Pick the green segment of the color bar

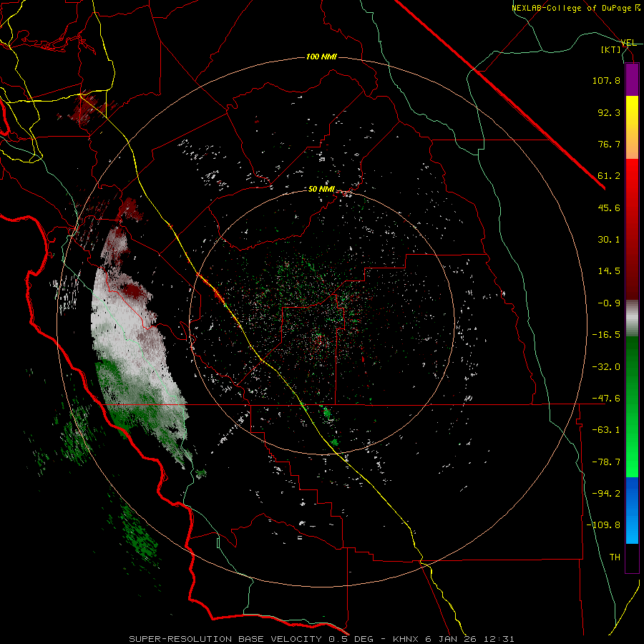(632, 406)
